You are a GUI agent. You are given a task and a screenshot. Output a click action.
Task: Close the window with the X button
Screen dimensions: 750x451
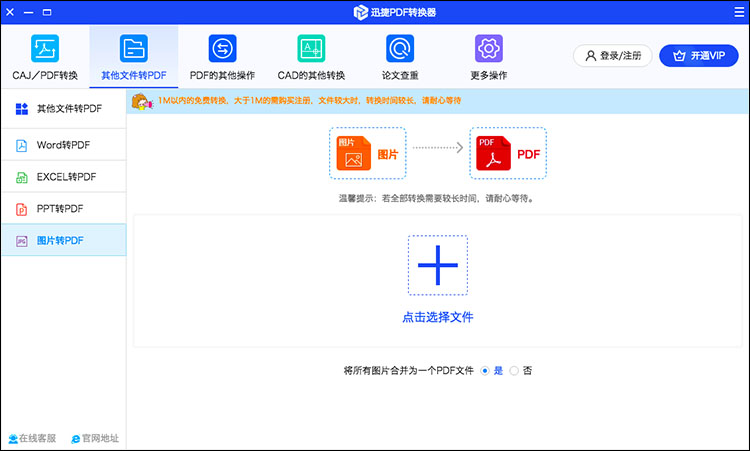[x=10, y=12]
